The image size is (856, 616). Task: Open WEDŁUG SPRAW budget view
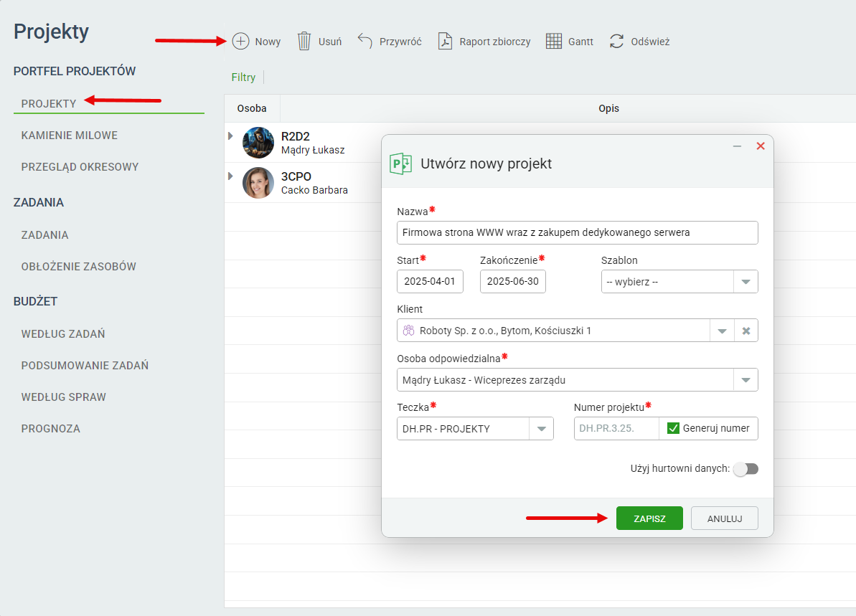63,397
